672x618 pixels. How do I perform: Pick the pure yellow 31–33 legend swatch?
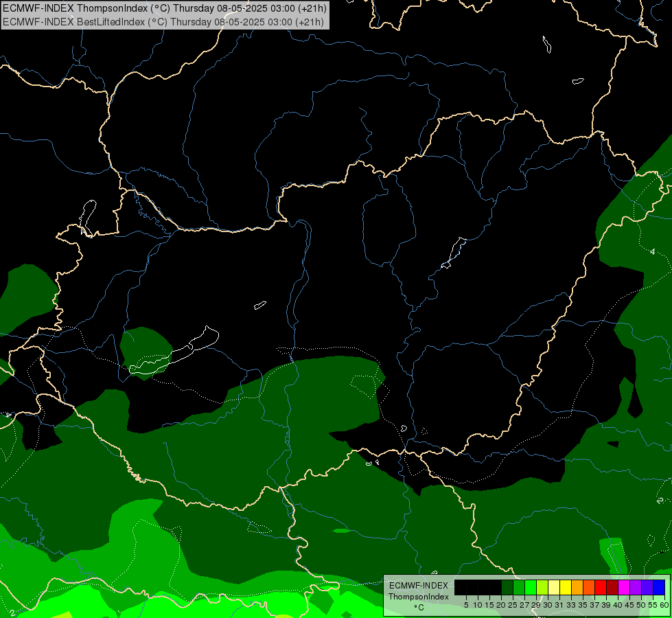coord(566,587)
